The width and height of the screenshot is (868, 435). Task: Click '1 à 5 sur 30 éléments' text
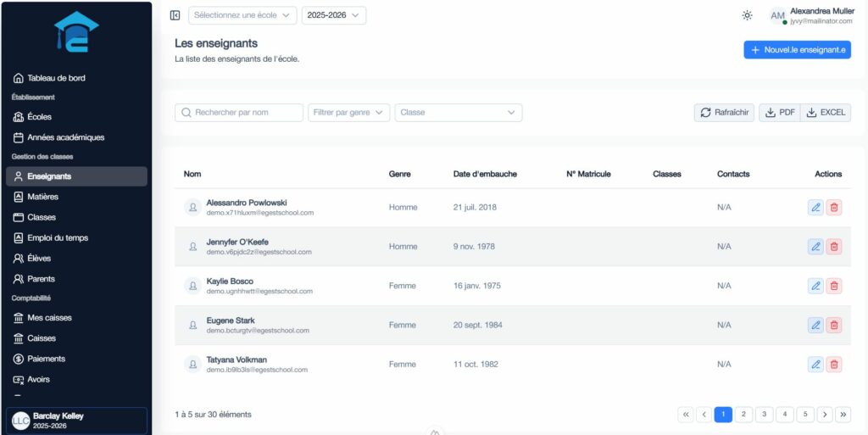(x=213, y=415)
